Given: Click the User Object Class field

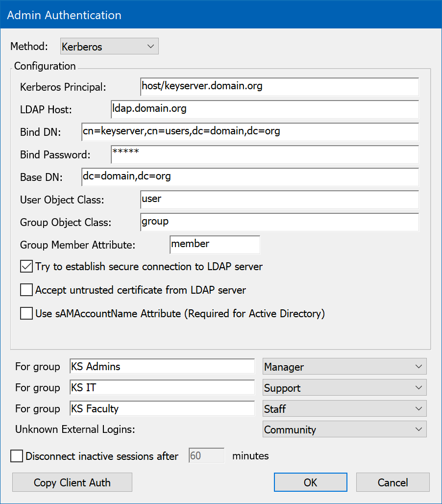Looking at the screenshot, I should [x=279, y=200].
